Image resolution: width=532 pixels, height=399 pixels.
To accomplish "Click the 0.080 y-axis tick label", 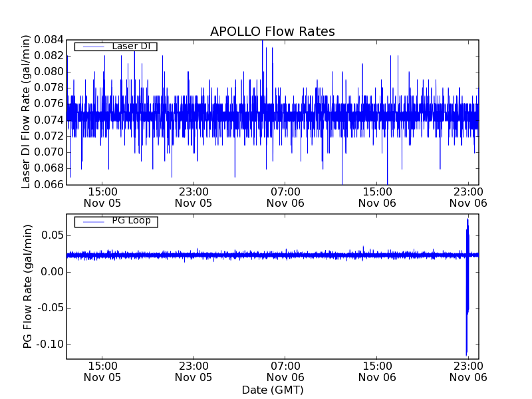I will 49,72.
